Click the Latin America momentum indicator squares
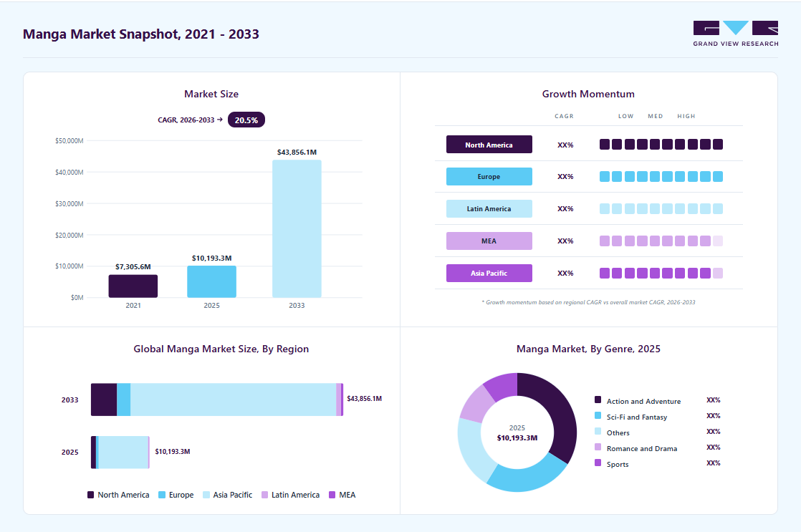 coord(661,209)
